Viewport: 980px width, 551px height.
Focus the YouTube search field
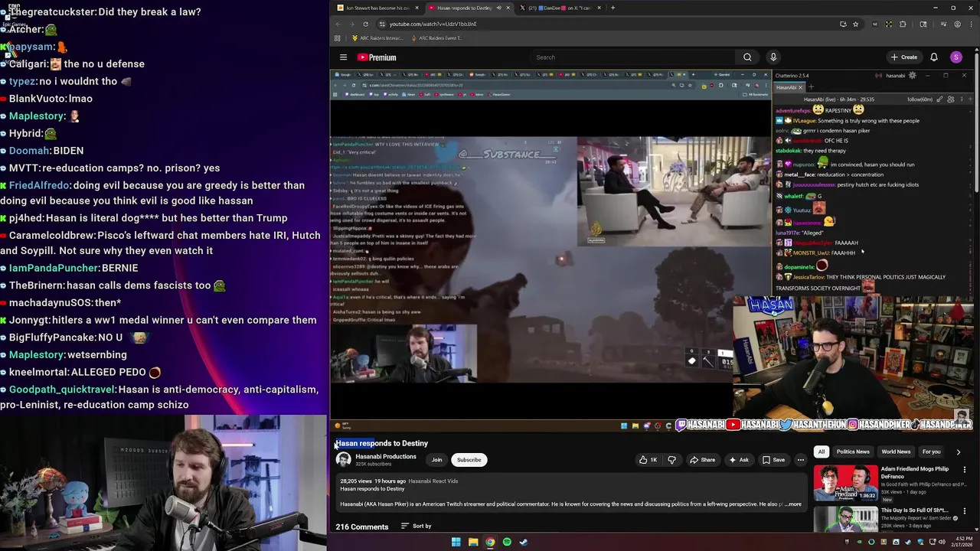coord(632,57)
